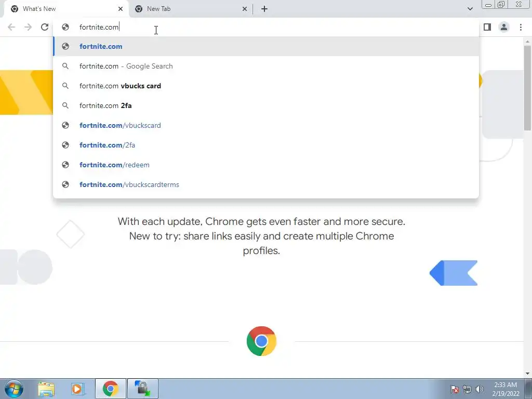The image size is (532, 399).
Task: Close the New Tab tab
Action: 245,9
